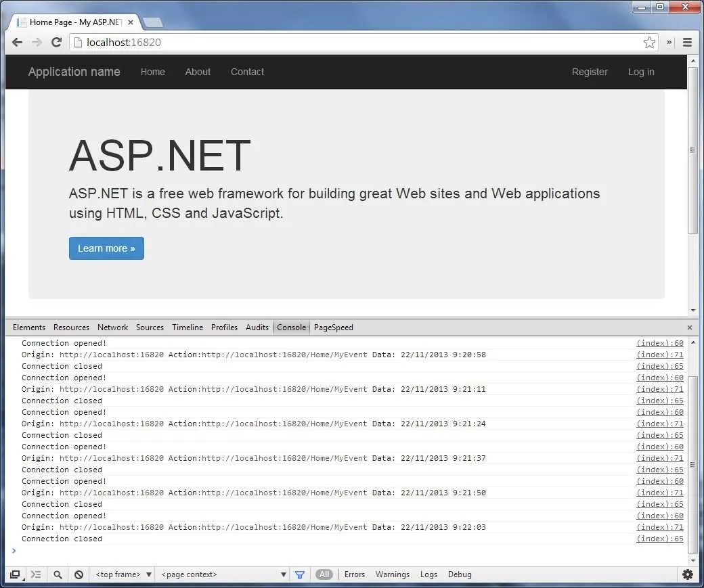
Task: Select the top frame dropdown
Action: (123, 574)
